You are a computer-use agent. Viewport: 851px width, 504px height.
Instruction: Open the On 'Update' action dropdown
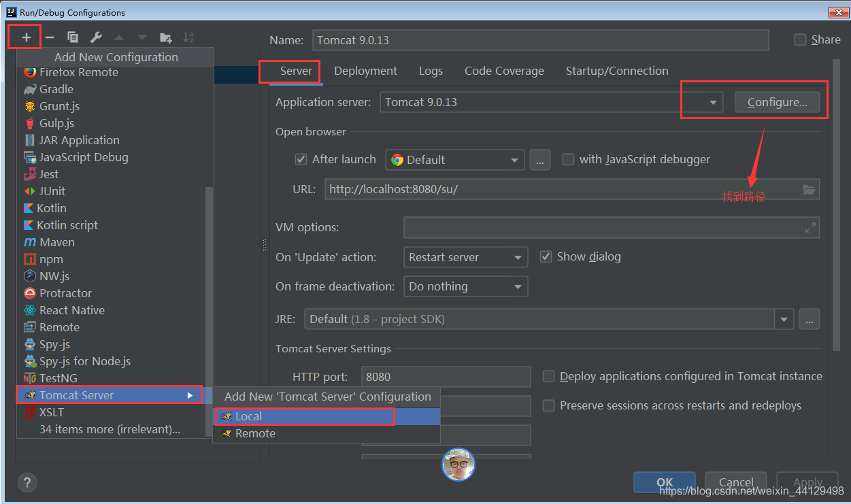466,257
